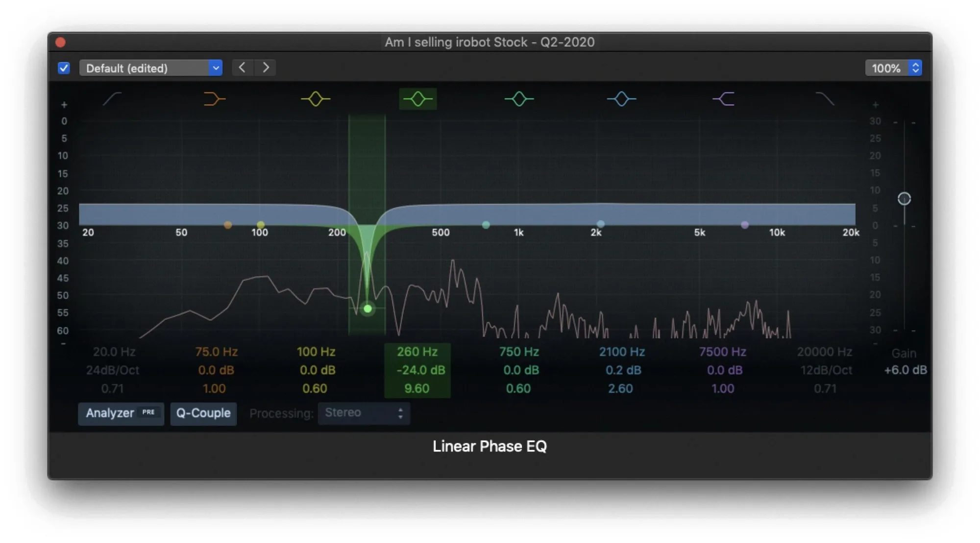Select the orange low-shelf band icon
980x543 pixels.
click(215, 98)
